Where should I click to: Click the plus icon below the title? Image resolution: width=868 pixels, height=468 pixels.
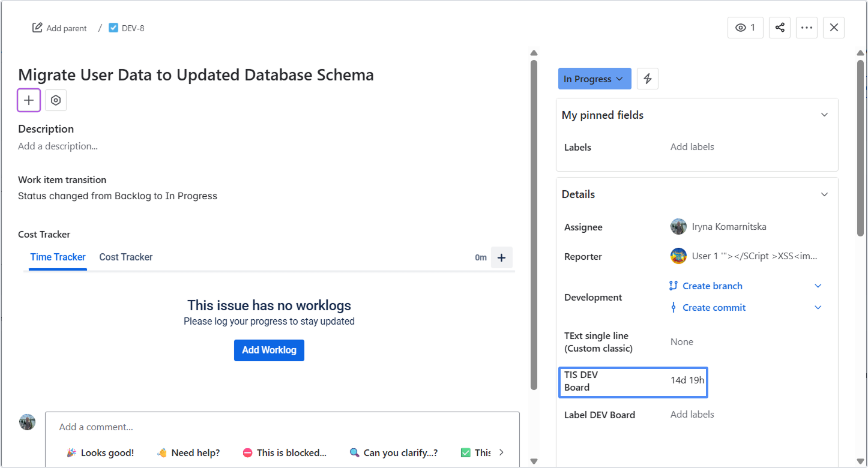tap(29, 100)
